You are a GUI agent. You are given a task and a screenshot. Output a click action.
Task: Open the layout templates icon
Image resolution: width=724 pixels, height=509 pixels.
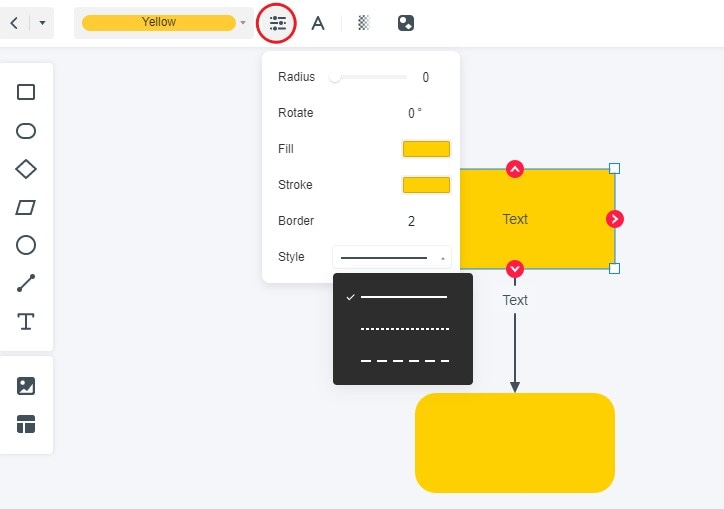26,424
